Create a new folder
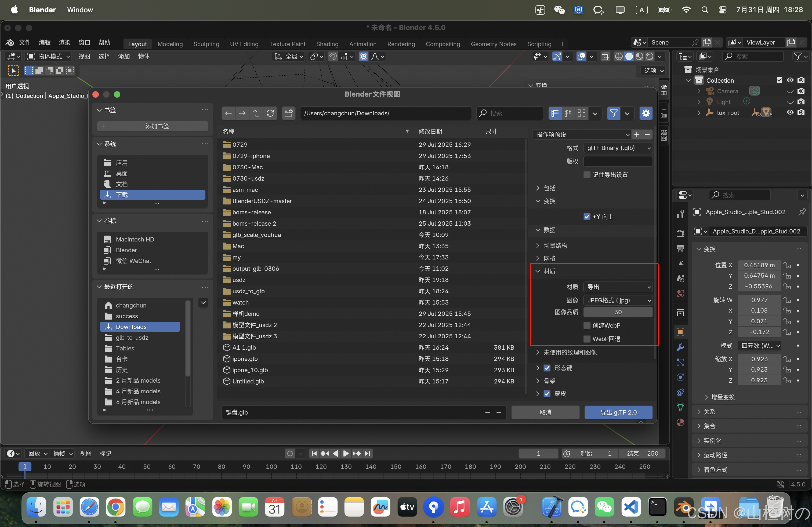 point(289,114)
